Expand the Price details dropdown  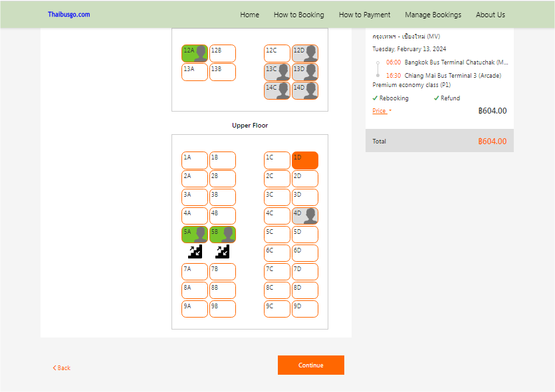pos(382,111)
